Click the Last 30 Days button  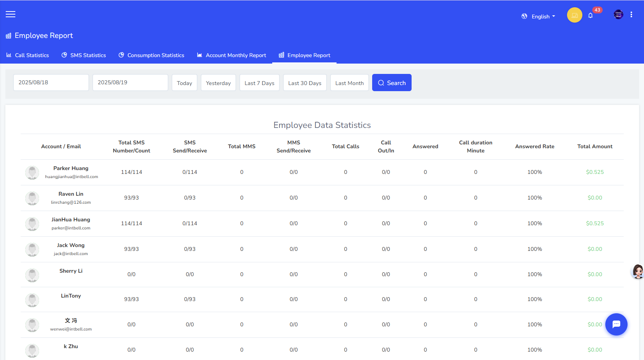(305, 83)
